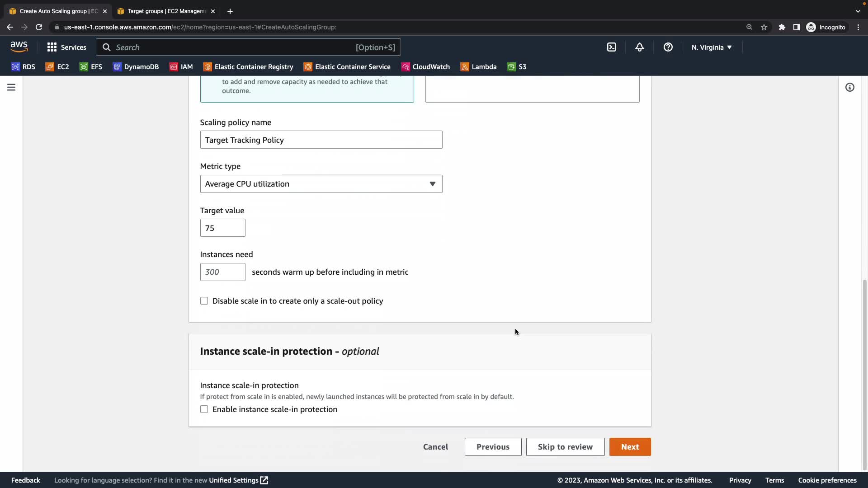Screen dimensions: 868x488
Task: Enable instance scale-in protection checkbox
Action: (x=204, y=409)
